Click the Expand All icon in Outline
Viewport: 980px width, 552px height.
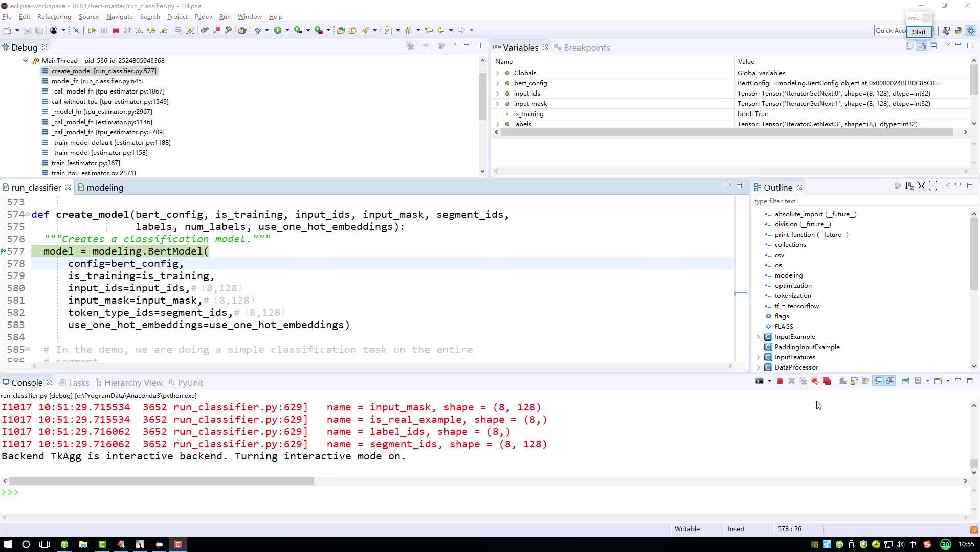933,186
